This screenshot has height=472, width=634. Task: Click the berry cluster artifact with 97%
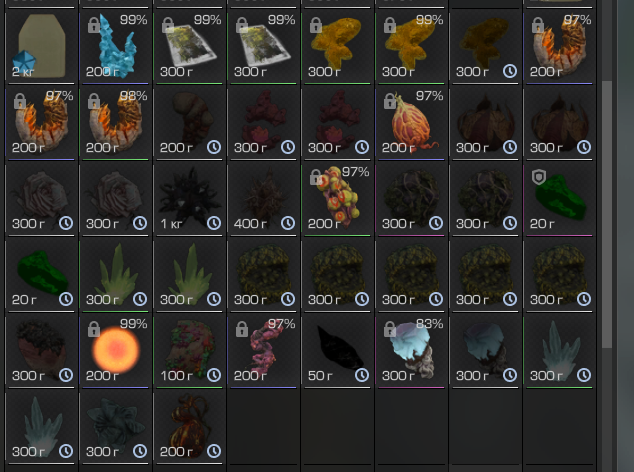(337, 198)
